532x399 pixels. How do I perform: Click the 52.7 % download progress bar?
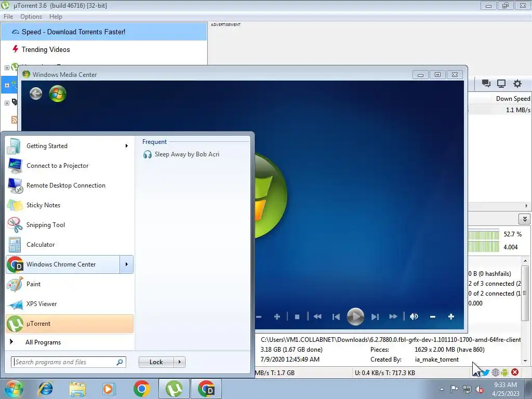484,234
